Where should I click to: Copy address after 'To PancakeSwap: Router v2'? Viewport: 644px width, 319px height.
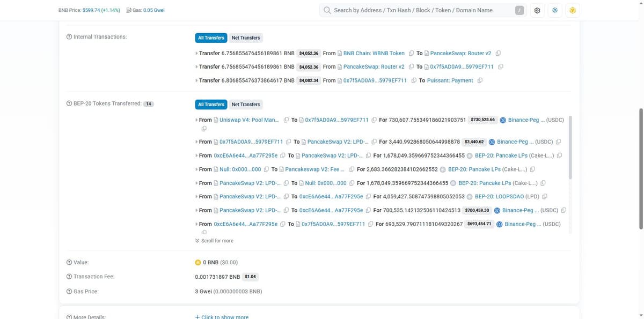498,53
